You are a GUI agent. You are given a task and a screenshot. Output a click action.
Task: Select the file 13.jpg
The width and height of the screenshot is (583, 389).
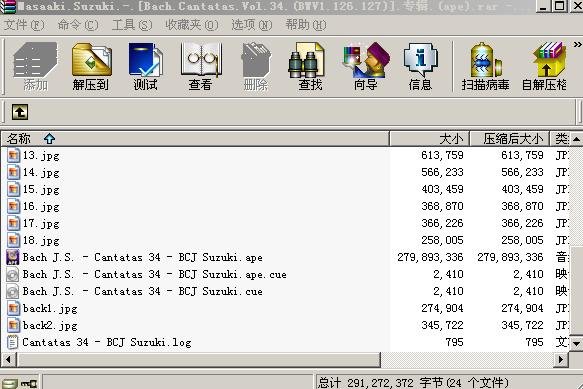pyautogui.click(x=41, y=155)
